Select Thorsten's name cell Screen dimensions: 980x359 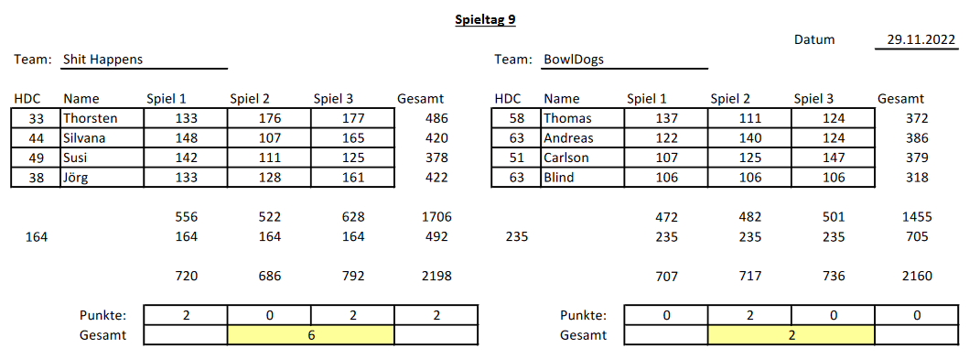(x=102, y=118)
